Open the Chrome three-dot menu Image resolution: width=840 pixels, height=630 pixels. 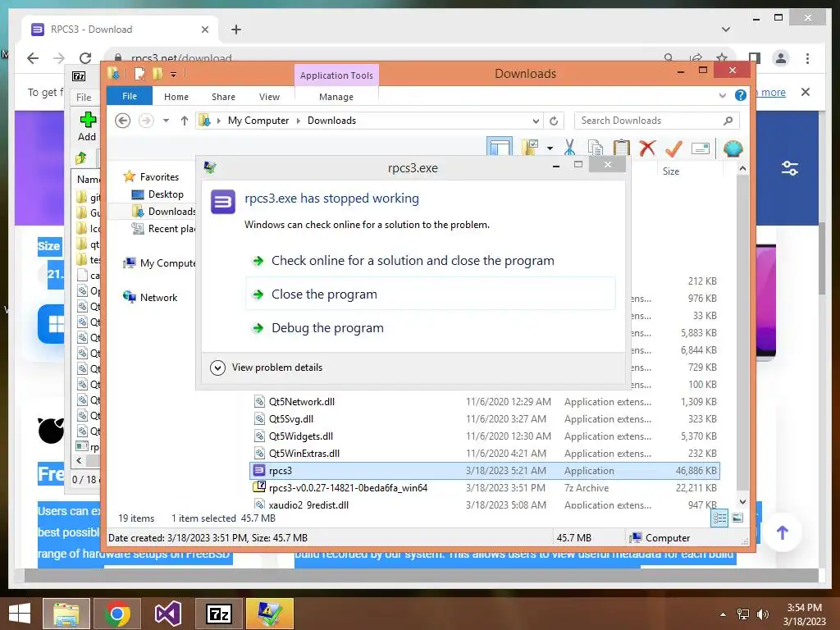(808, 58)
